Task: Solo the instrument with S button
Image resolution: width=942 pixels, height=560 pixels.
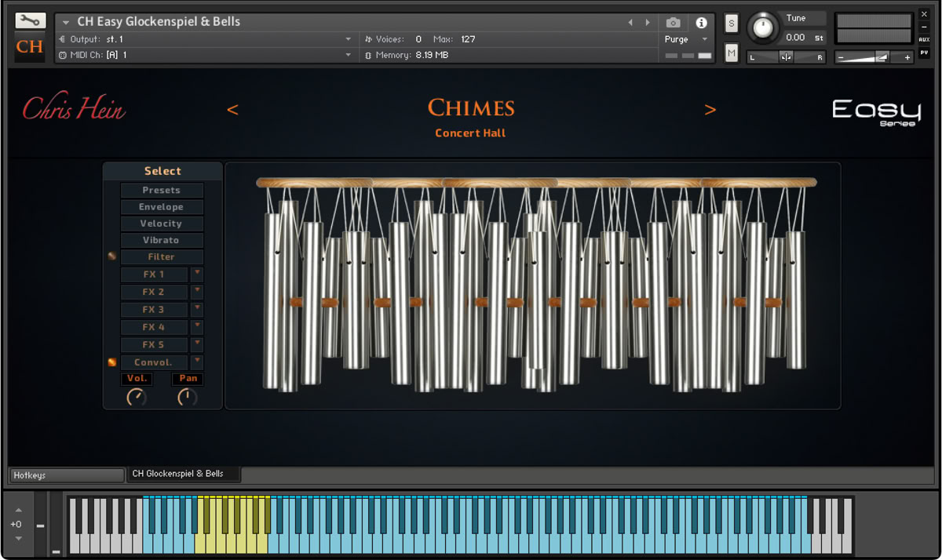Action: [732, 24]
